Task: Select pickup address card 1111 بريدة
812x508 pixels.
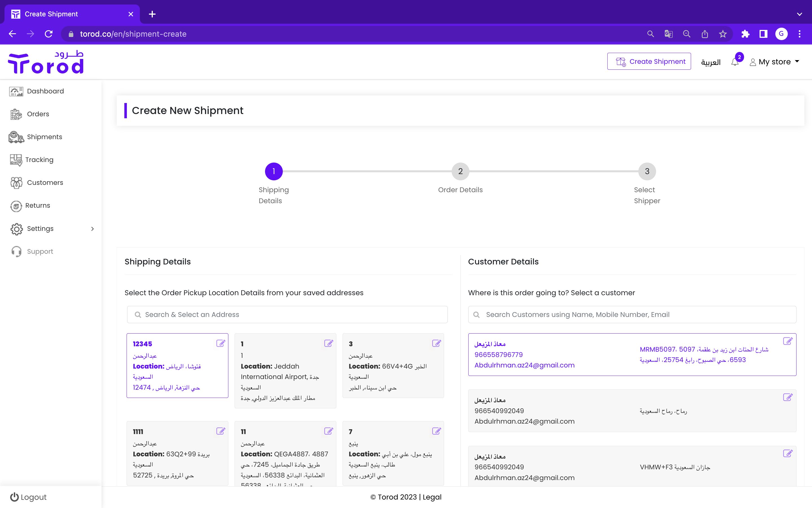Action: point(178,453)
